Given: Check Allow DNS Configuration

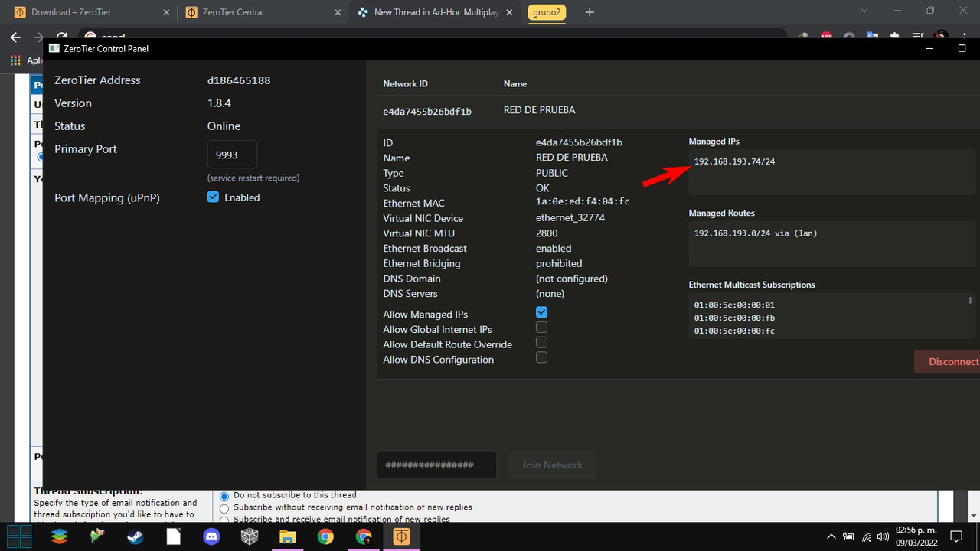Looking at the screenshot, I should (x=541, y=357).
